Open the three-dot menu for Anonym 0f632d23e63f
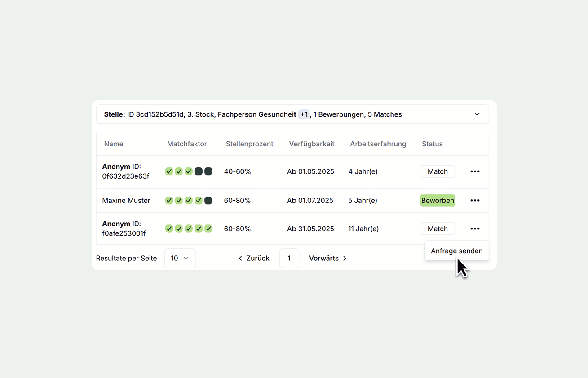This screenshot has height=378, width=588. (x=475, y=171)
